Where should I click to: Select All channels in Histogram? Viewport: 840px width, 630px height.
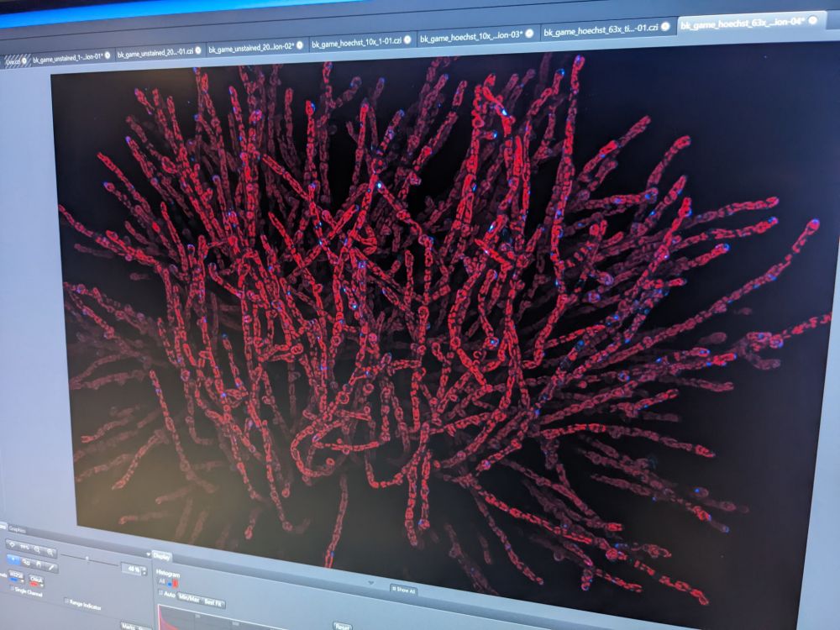click(161, 580)
